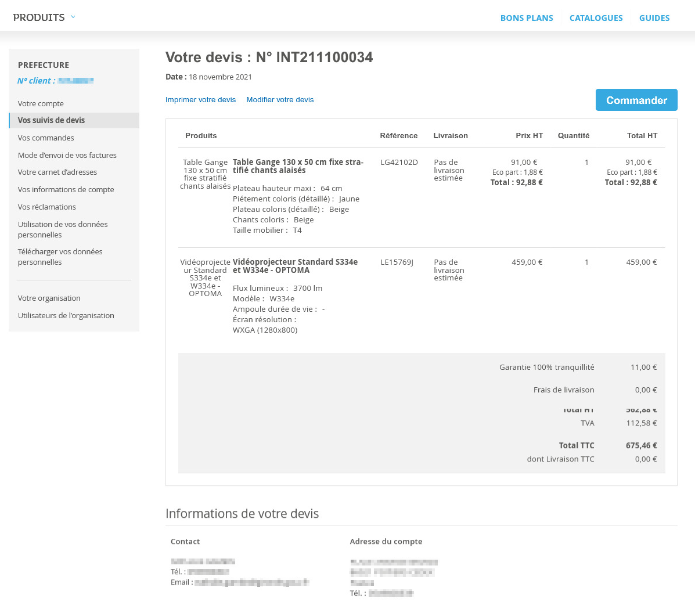The height and width of the screenshot is (616, 695).
Task: Open Votre compte in sidebar
Action: [41, 104]
